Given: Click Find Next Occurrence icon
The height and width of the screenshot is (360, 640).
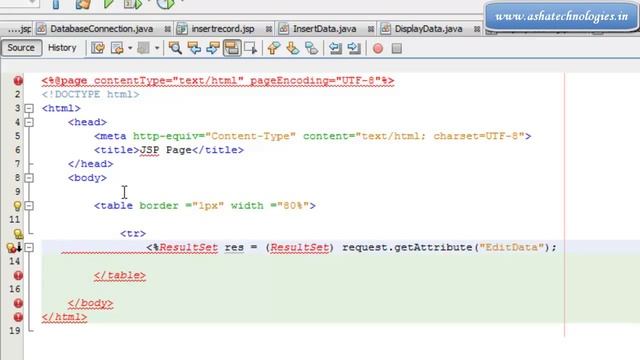Looking at the screenshot, I should (213, 48).
